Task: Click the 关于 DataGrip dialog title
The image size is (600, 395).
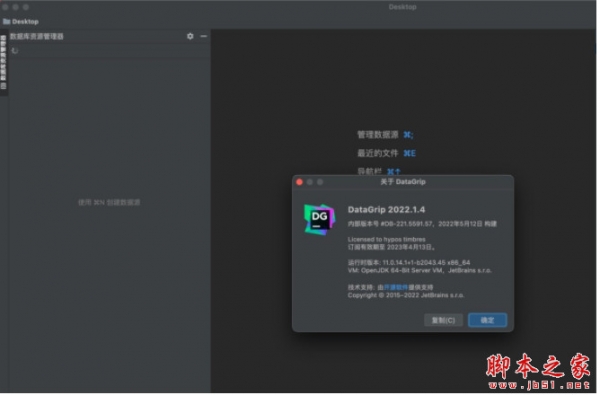Action: [x=403, y=182]
